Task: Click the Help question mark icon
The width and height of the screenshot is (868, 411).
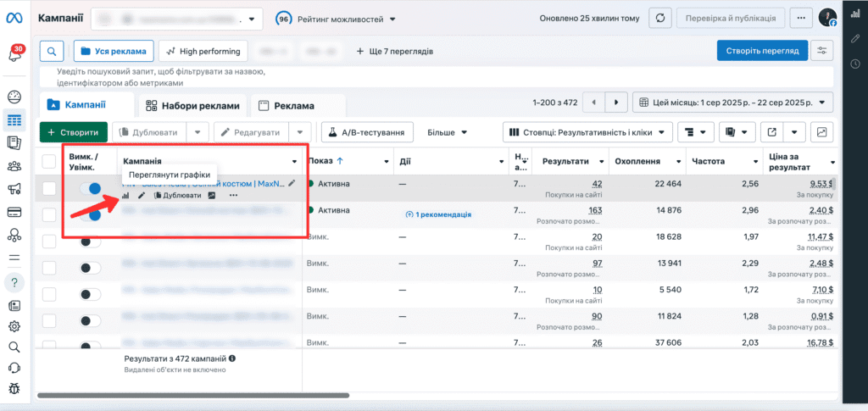Action: 14,282
